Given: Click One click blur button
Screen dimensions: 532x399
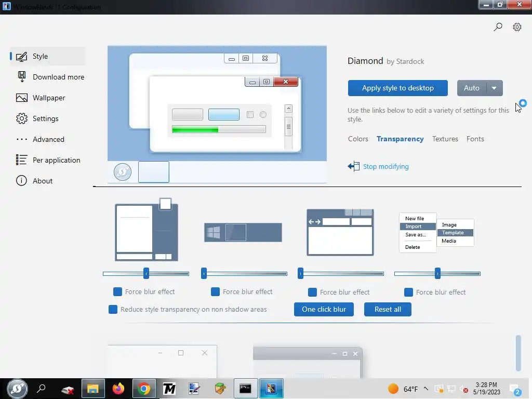Looking at the screenshot, I should [x=324, y=310].
